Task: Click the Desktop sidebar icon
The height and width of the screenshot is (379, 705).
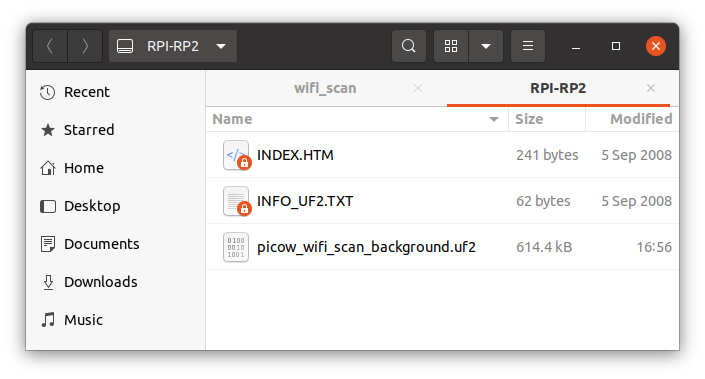Action: point(48,206)
